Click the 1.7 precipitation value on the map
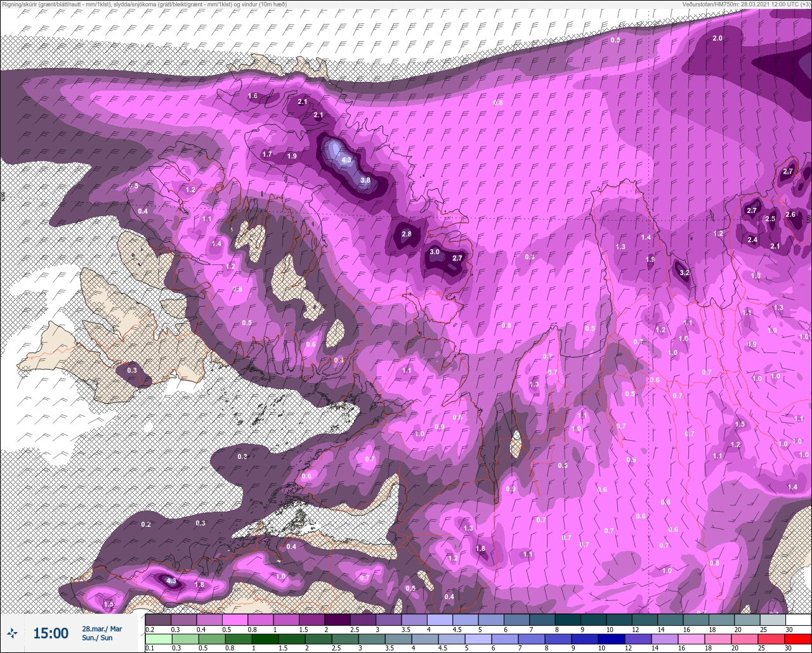Image resolution: width=812 pixels, height=653 pixels. (x=267, y=154)
